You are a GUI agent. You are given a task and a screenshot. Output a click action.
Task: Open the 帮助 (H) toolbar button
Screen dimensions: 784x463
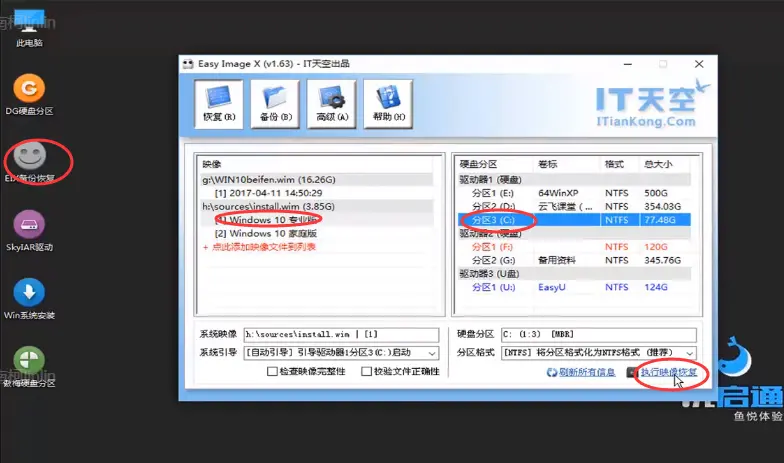pos(388,104)
